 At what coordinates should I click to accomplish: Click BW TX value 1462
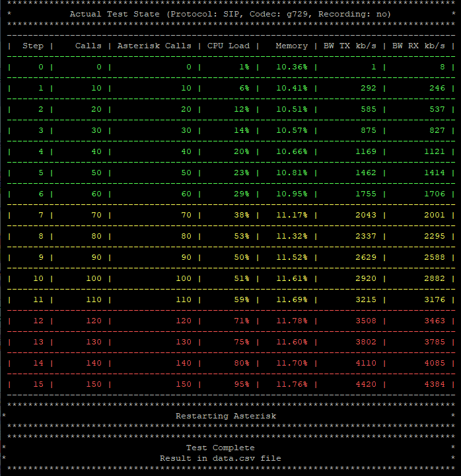point(366,173)
